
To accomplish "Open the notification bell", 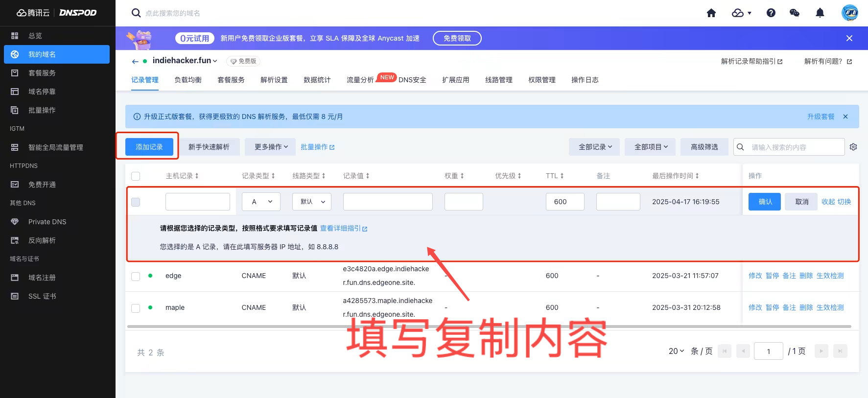I will point(820,13).
